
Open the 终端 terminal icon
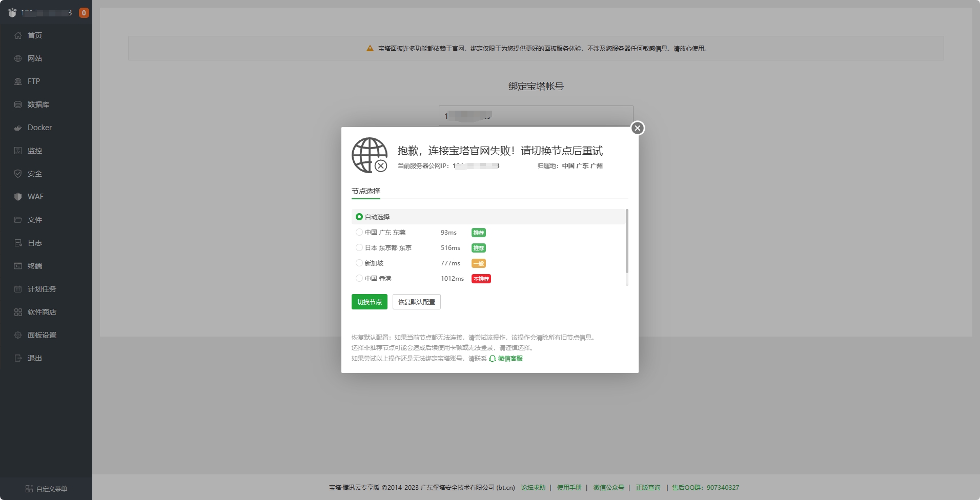coord(18,266)
